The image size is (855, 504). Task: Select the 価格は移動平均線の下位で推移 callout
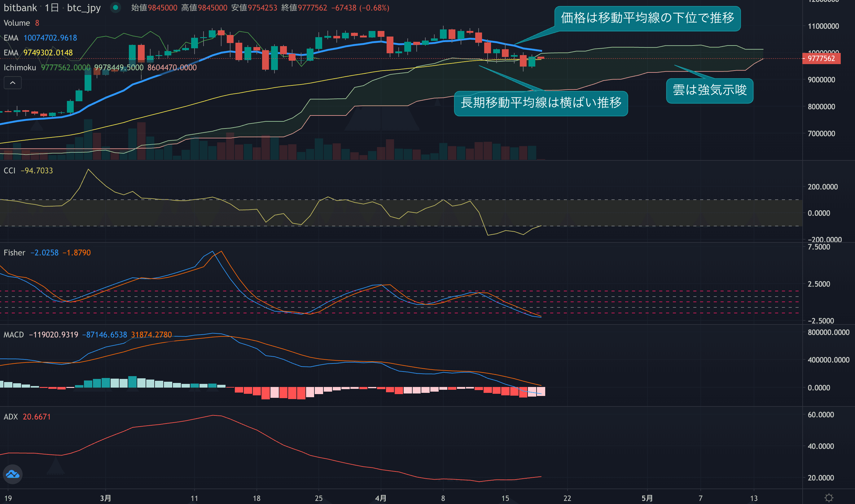click(647, 18)
